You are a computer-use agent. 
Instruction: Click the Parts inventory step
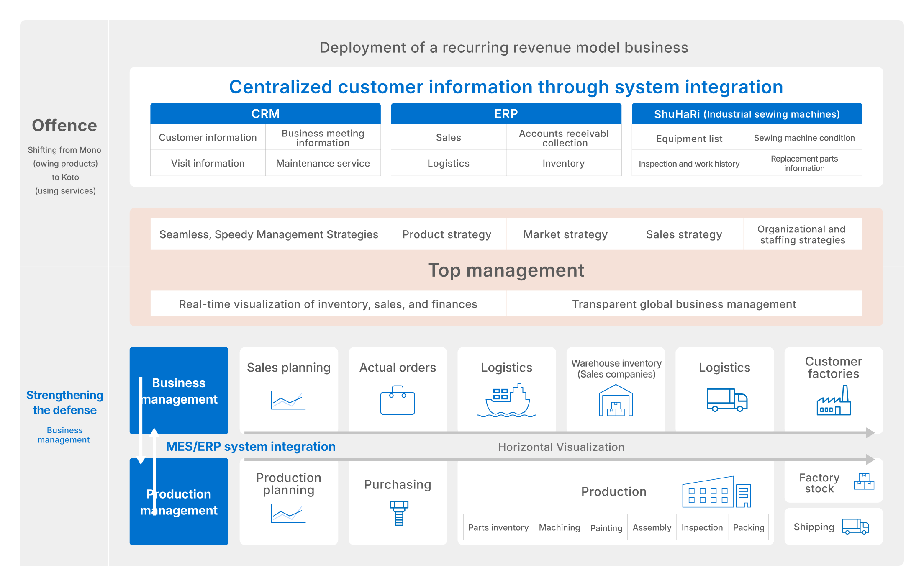498,527
